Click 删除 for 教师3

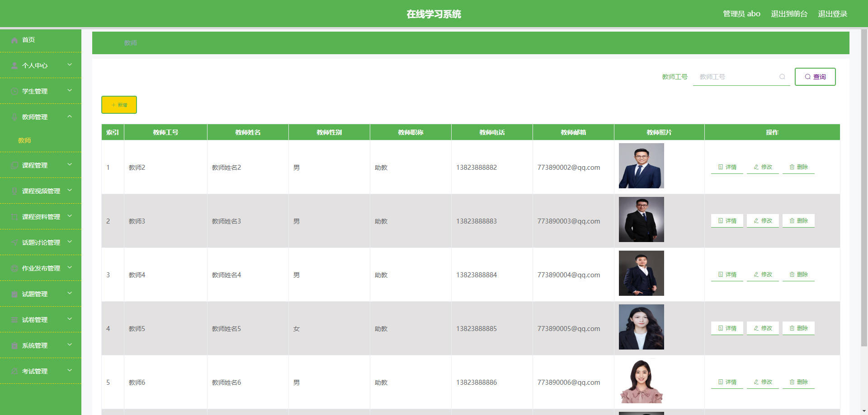798,221
